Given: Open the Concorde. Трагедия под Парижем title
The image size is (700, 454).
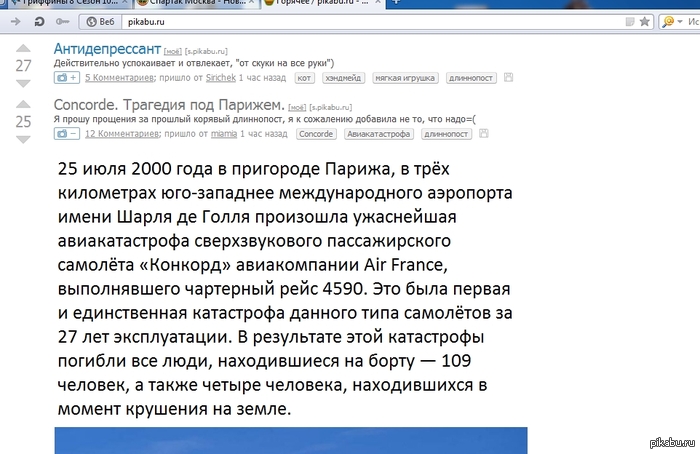Looking at the screenshot, I should tap(169, 104).
